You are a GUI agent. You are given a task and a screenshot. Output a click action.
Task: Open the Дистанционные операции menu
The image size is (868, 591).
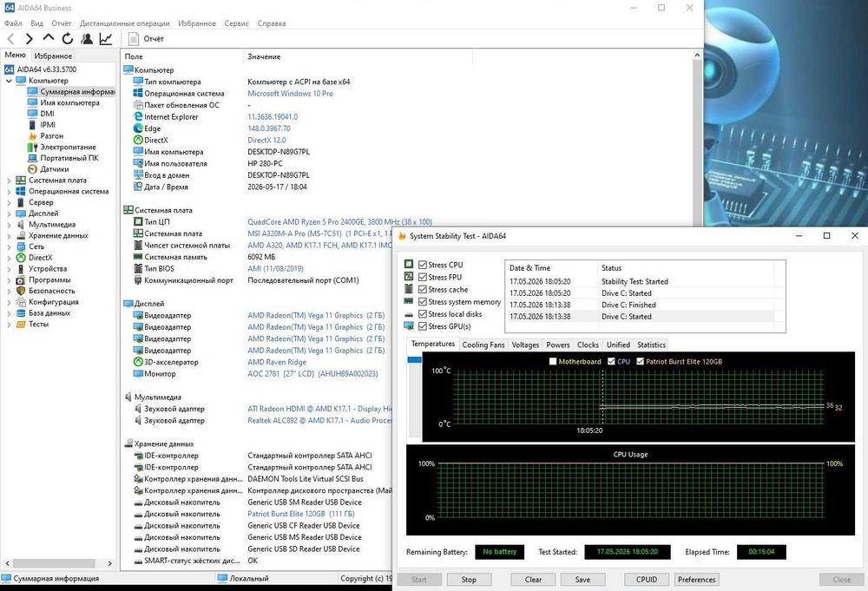(x=124, y=23)
